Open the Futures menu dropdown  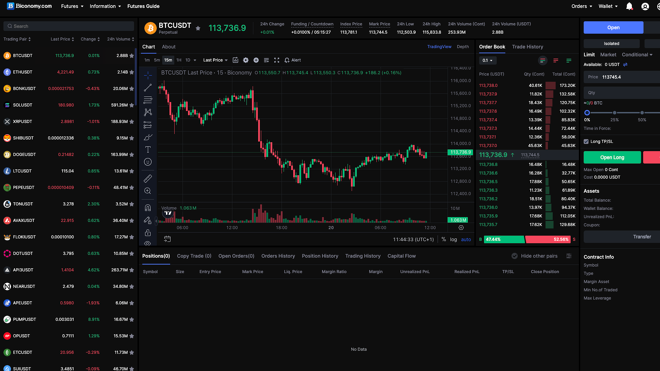point(72,6)
